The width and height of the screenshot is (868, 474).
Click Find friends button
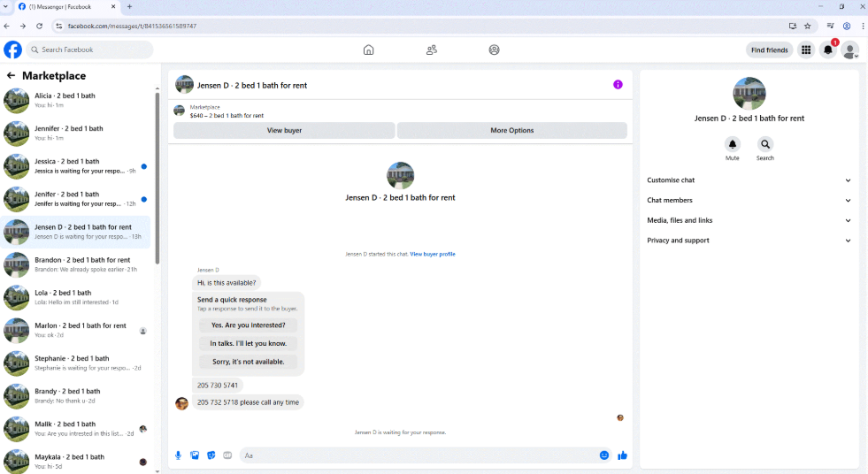770,50
